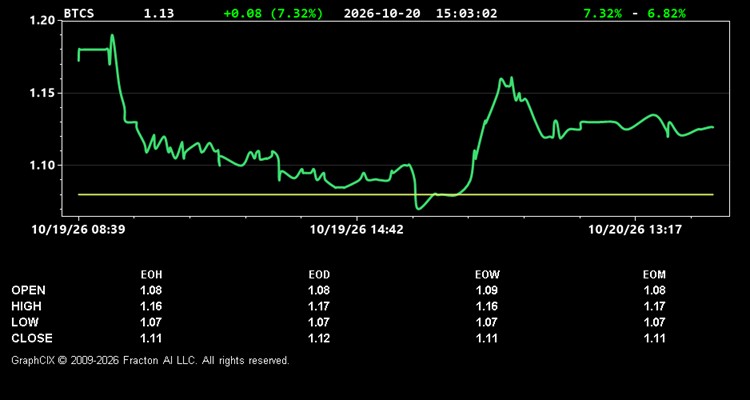Click the 10/19/26 08:39 x-axis label

click(78, 230)
